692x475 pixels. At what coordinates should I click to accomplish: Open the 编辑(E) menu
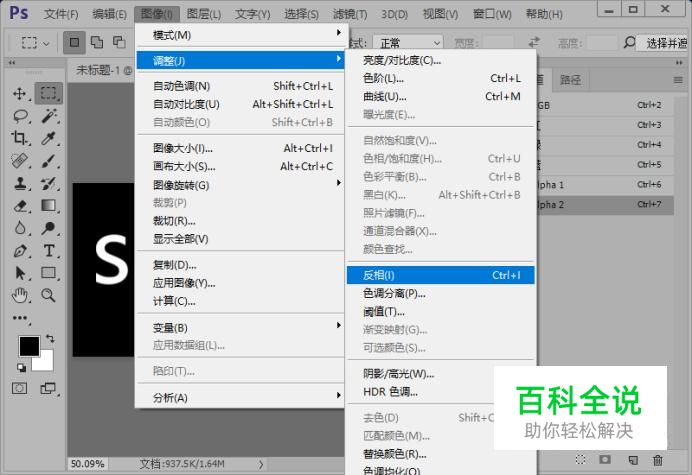[x=109, y=14]
